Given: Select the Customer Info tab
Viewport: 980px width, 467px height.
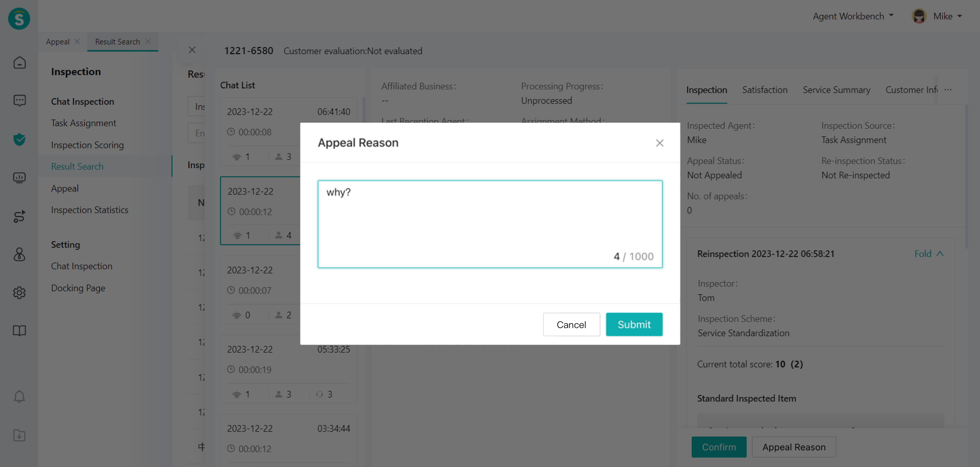Looking at the screenshot, I should point(911,90).
